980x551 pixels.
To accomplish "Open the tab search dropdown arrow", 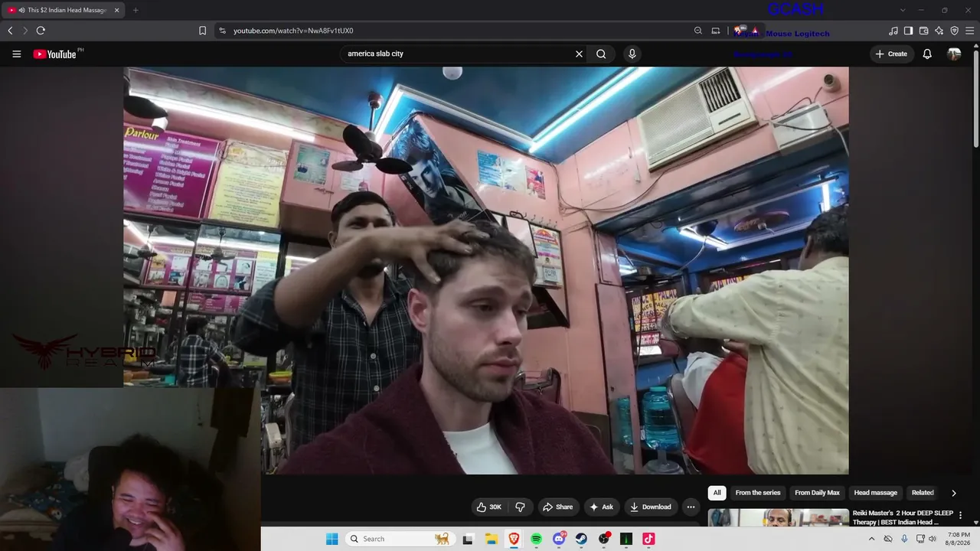I will tap(903, 10).
